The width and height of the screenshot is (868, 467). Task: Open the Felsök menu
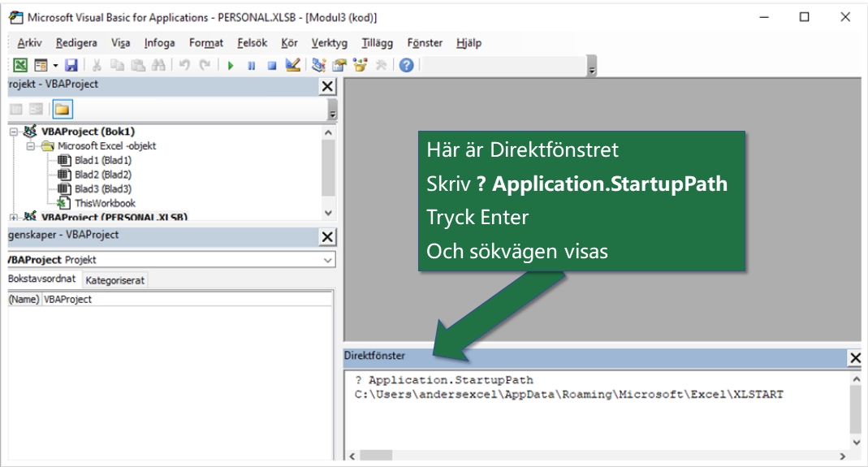click(x=252, y=43)
